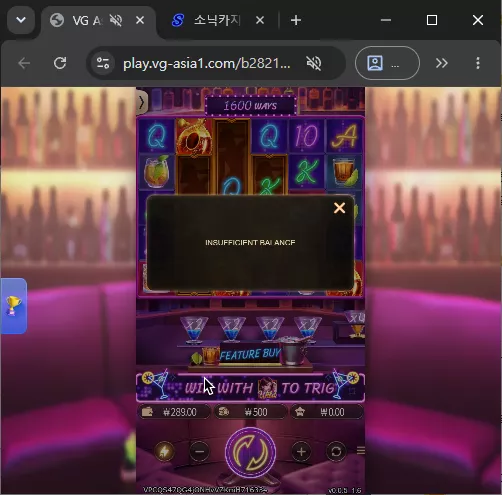Click the play.vg-asia1.com address bar
The height and width of the screenshot is (495, 502).
(x=207, y=63)
